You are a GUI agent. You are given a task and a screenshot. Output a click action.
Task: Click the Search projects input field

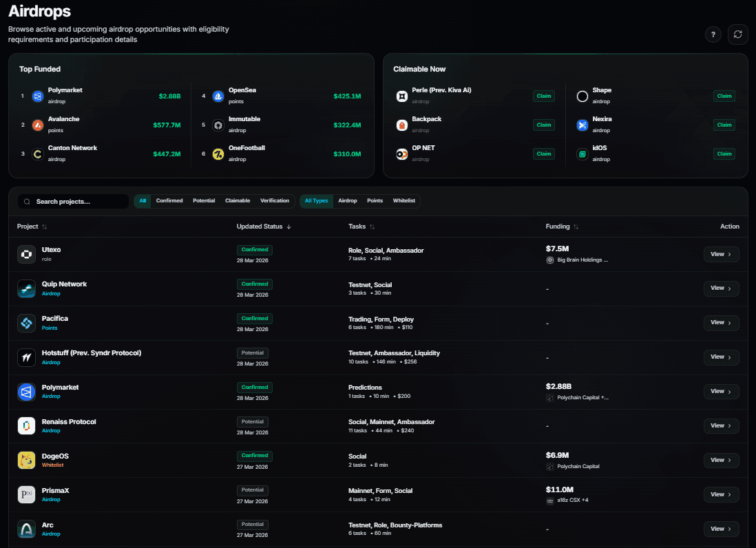tap(73, 202)
